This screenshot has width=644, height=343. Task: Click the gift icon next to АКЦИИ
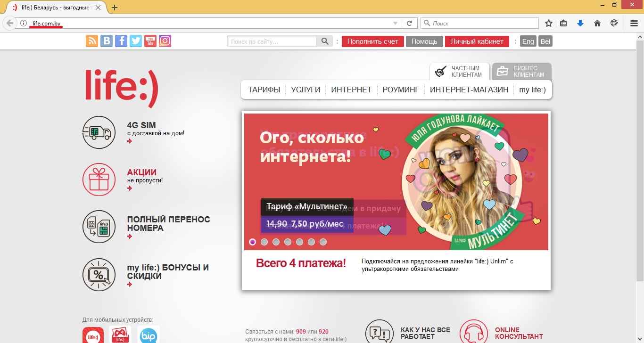99,180
